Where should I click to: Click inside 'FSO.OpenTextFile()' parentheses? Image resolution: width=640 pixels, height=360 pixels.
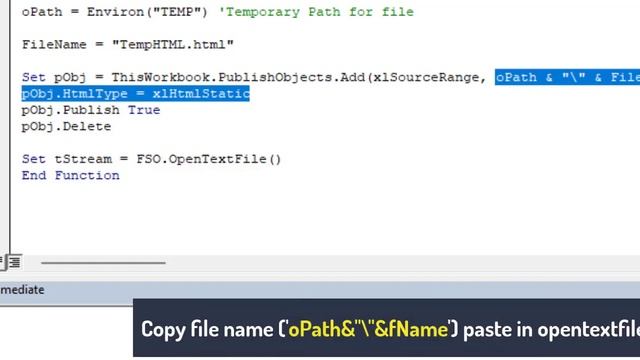point(275,159)
